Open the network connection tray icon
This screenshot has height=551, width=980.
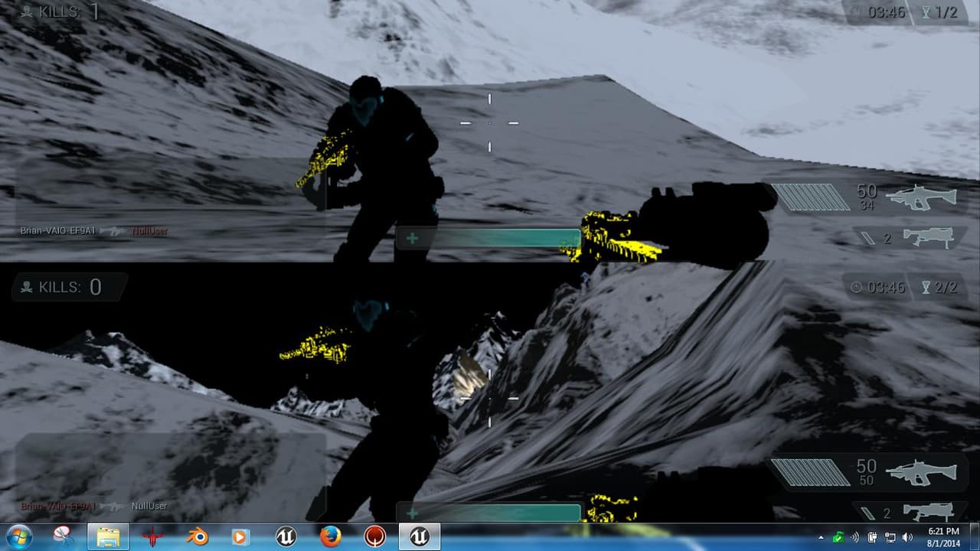(890, 537)
